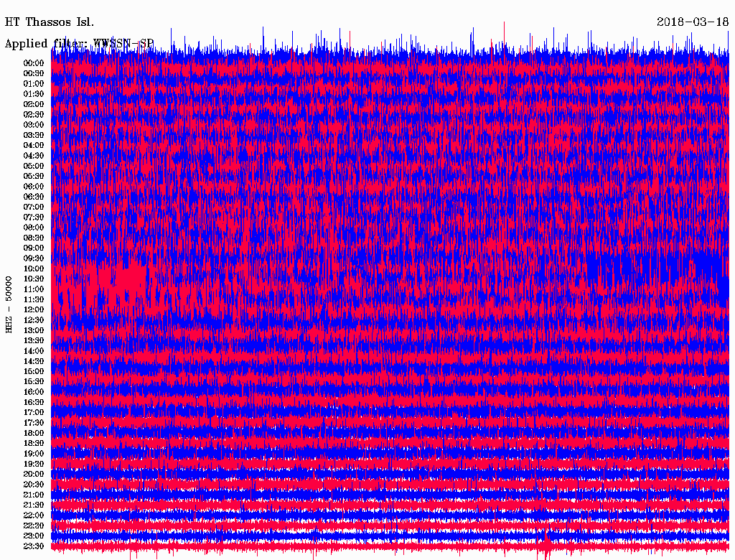Viewport: 735px width, 560px height.
Task: Select the 20:00 time label
Action: (x=34, y=474)
